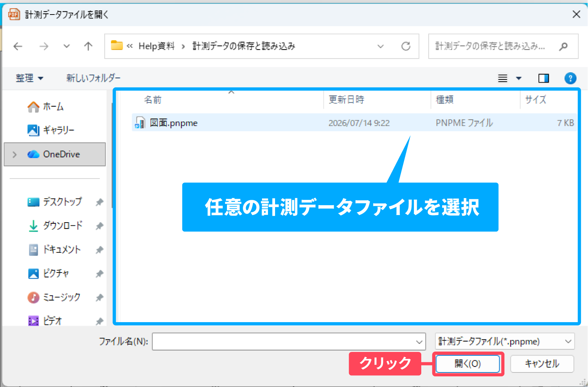The width and height of the screenshot is (588, 387).
Task: Click the search magnifier icon
Action: pos(564,46)
